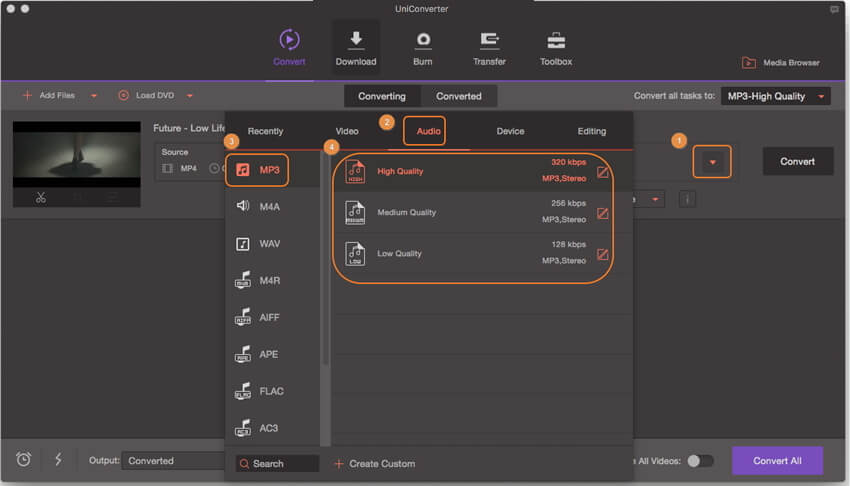The width and height of the screenshot is (850, 486).
Task: Expand the Add Files dropdown arrow
Action: click(x=94, y=96)
